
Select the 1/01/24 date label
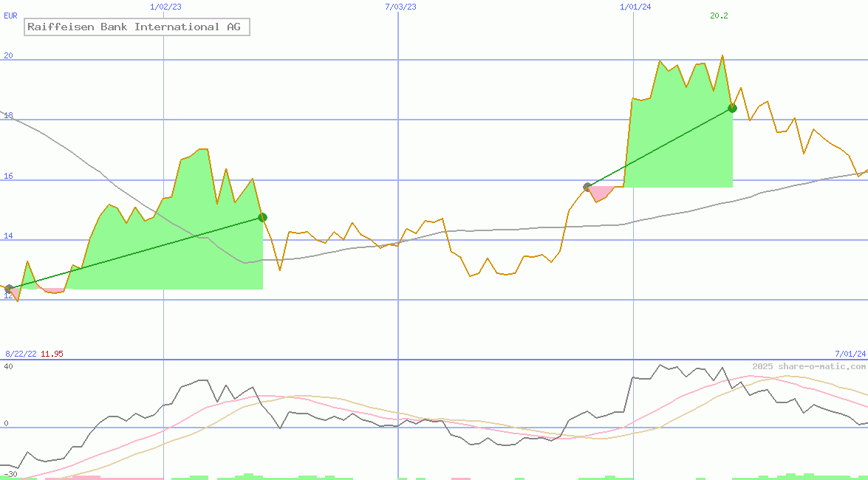coord(635,7)
